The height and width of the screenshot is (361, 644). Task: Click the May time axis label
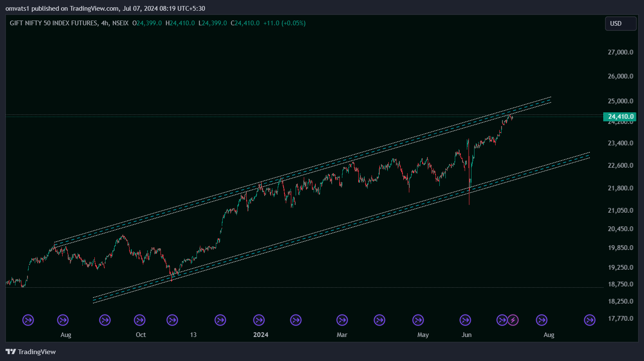coord(423,335)
